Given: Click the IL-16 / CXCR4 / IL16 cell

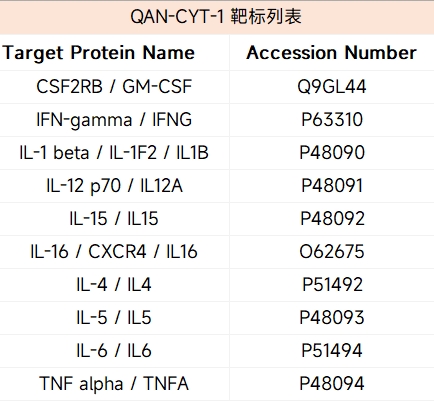Looking at the screenshot, I should point(114,252).
